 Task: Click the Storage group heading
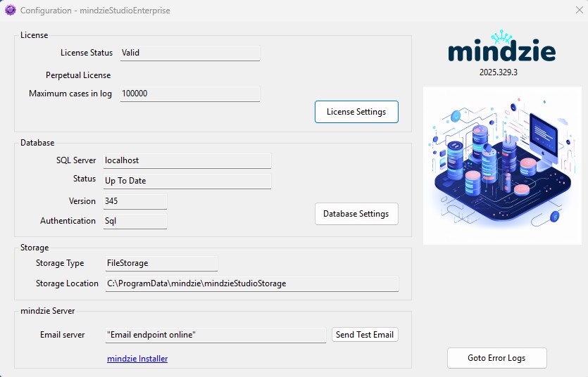tap(35, 248)
